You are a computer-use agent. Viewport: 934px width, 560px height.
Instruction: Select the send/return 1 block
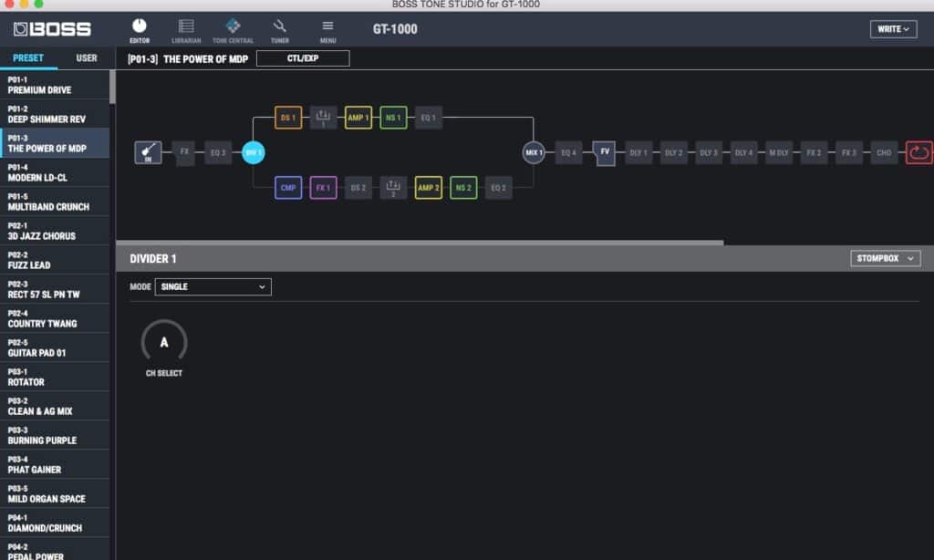pyautogui.click(x=323, y=118)
